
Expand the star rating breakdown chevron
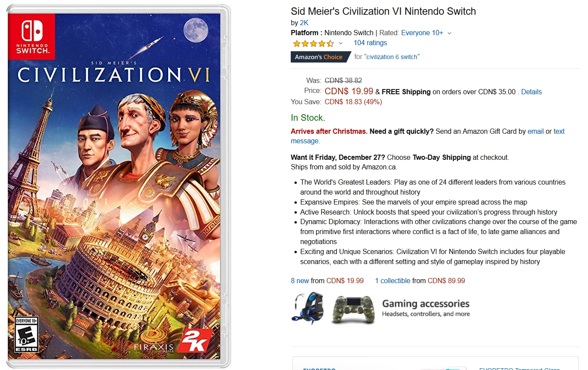click(x=341, y=43)
